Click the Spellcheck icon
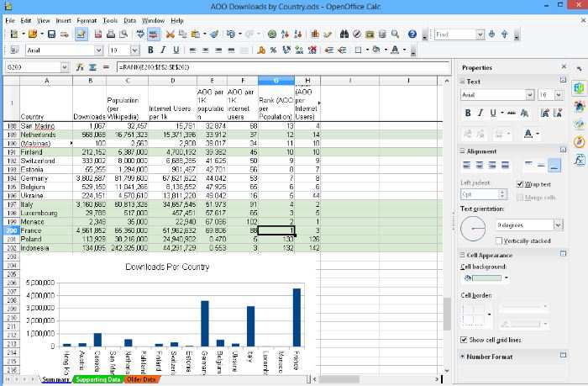The image size is (588, 386). point(140,34)
